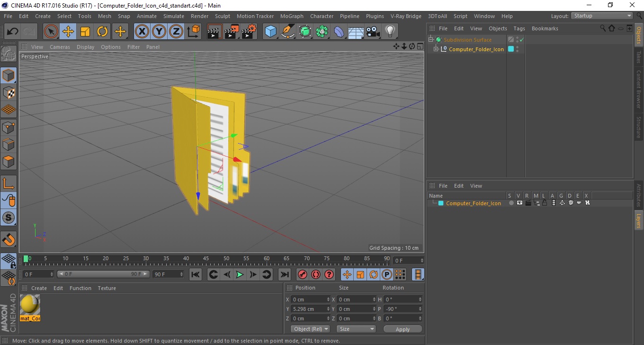The width and height of the screenshot is (644, 345).
Task: Add a camera object
Action: click(x=373, y=32)
